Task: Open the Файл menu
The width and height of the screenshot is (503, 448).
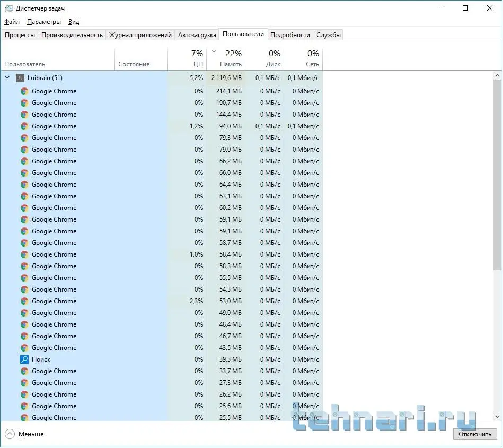Action: (12, 22)
